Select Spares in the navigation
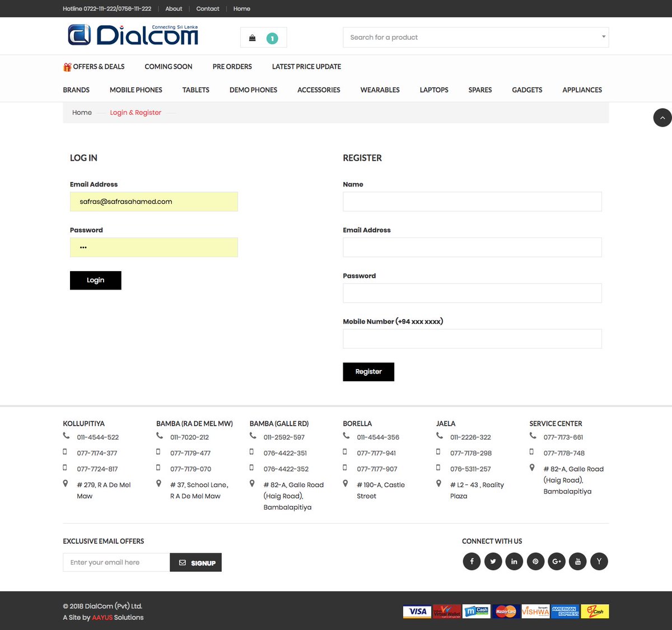 click(x=480, y=90)
